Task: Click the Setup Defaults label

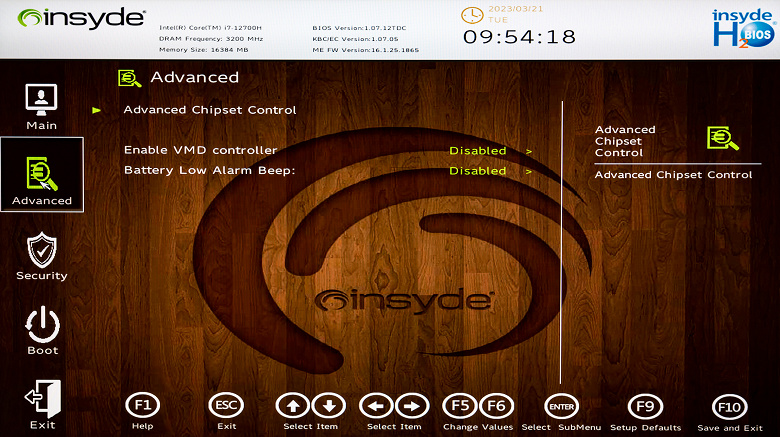Action: coord(646,428)
